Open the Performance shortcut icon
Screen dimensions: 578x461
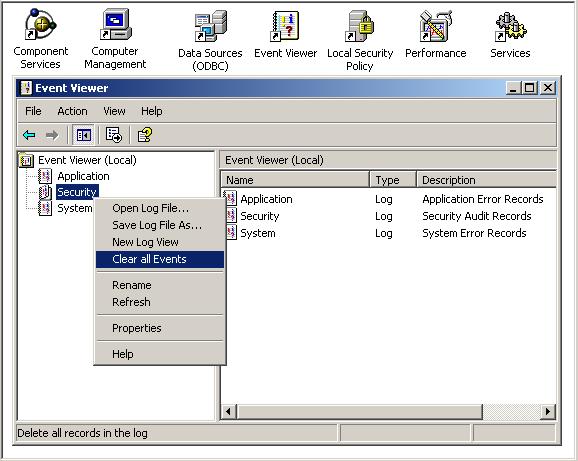(435, 26)
